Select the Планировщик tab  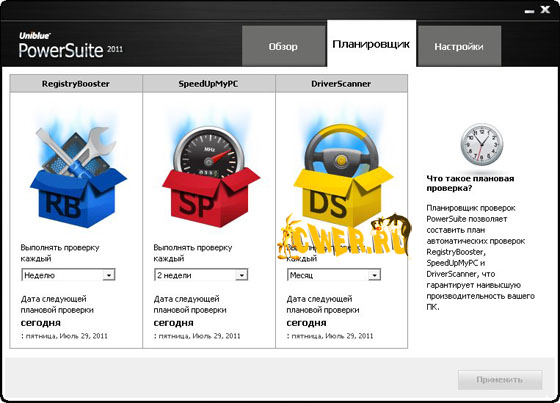point(371,44)
